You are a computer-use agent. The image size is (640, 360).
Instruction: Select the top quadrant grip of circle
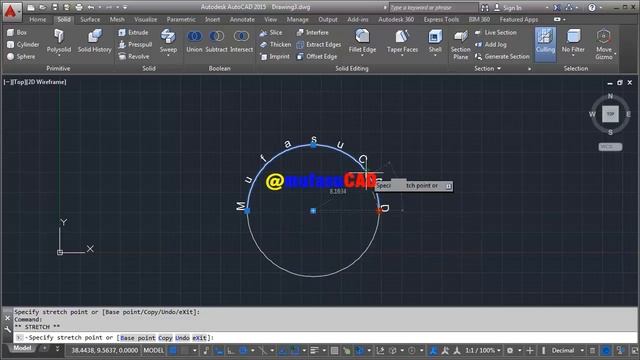pyautogui.click(x=313, y=144)
